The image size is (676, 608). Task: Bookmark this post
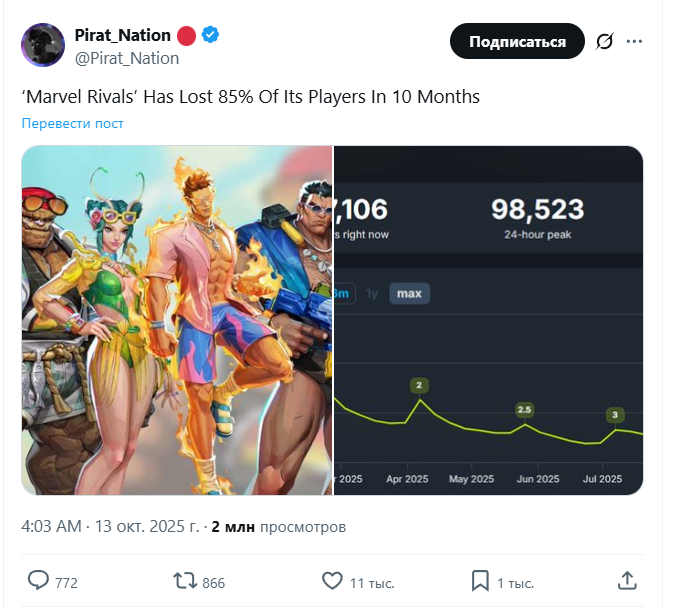(x=480, y=581)
